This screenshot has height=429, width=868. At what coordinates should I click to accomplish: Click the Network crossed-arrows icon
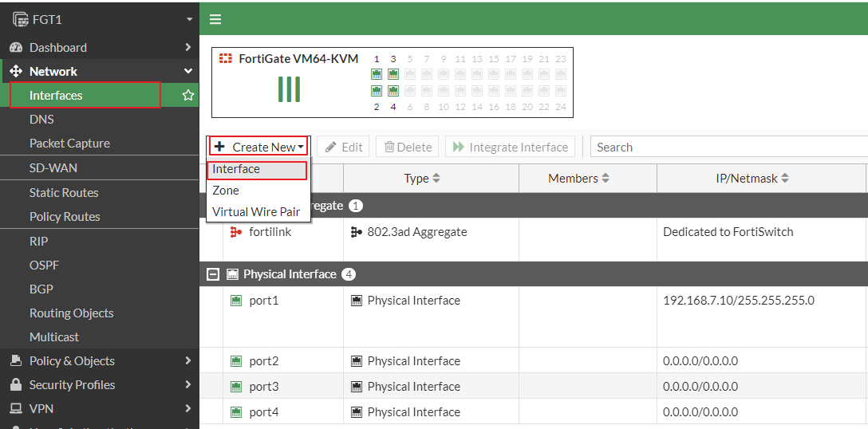(x=16, y=72)
